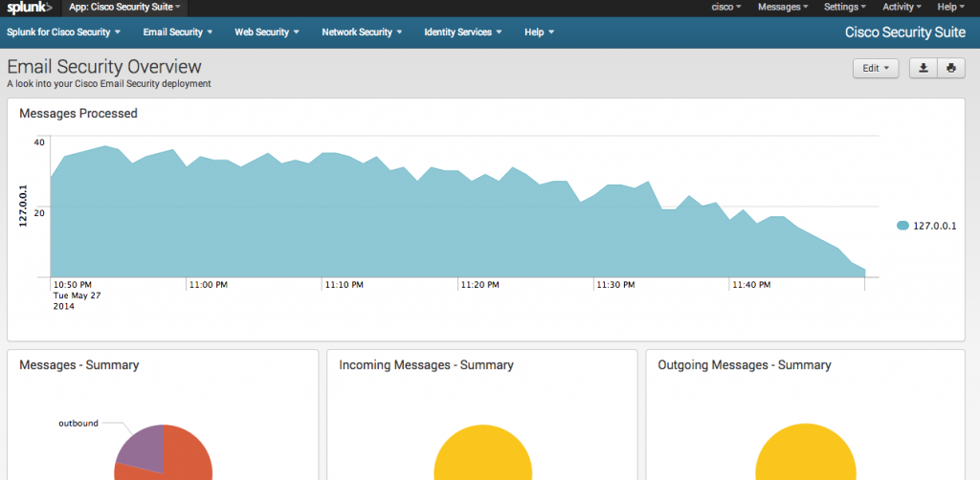
Task: Open the cisco user account dropdown
Action: pyautogui.click(x=726, y=8)
